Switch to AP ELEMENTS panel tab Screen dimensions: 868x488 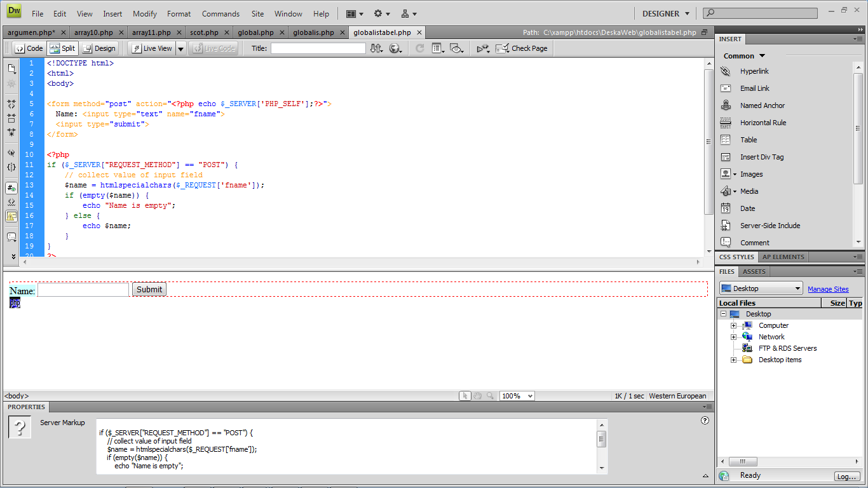pos(783,257)
